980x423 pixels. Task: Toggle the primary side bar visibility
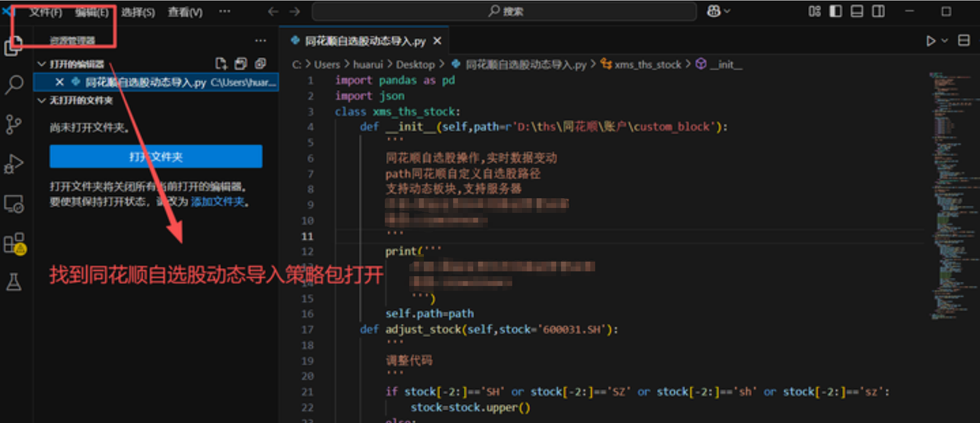coord(836,12)
